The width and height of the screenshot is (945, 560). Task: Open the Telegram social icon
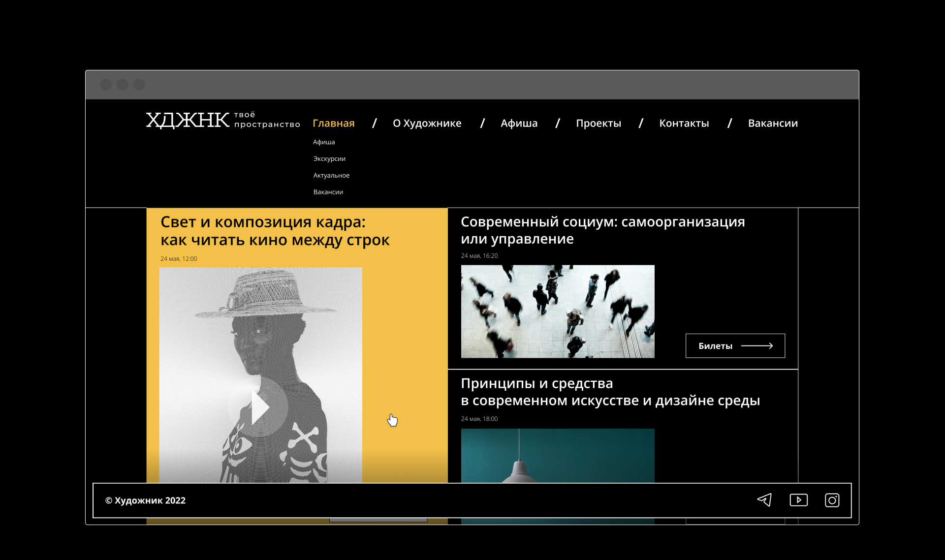point(764,500)
